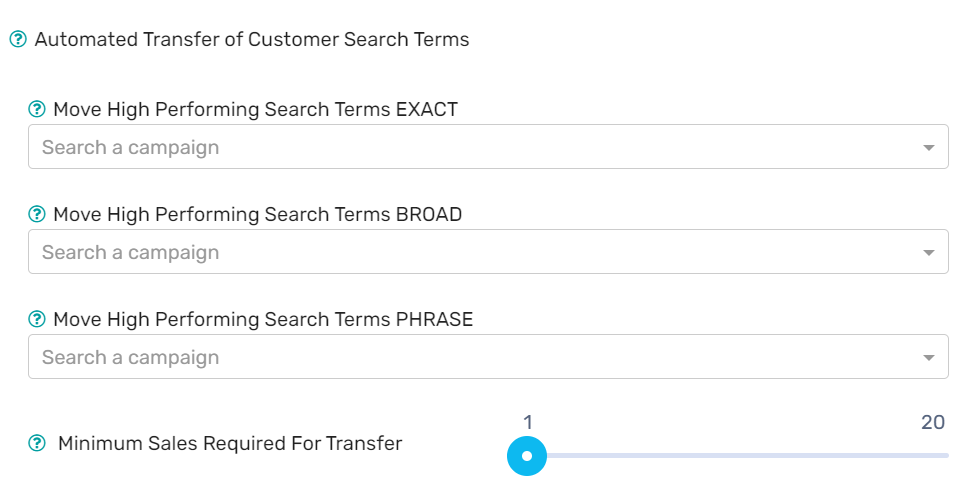The height and width of the screenshot is (504, 972).
Task: Click the Minimum Sales slider handle
Action: click(527, 456)
